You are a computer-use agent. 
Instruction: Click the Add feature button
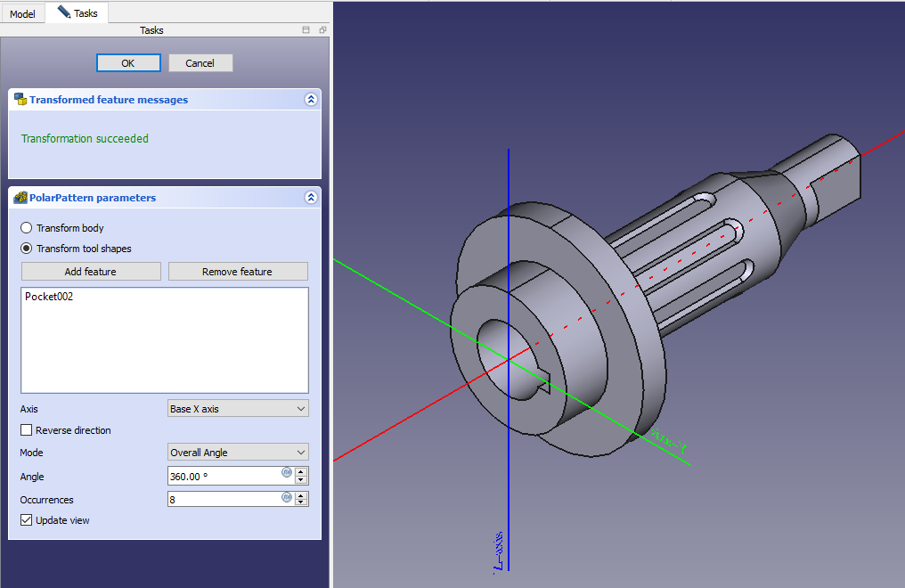(x=91, y=272)
